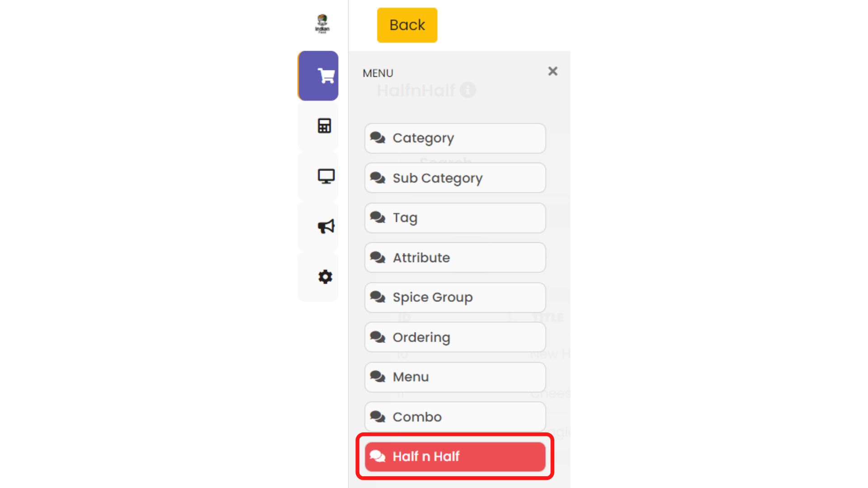Image resolution: width=868 pixels, height=488 pixels.
Task: Open the Combo menu item
Action: (x=455, y=417)
